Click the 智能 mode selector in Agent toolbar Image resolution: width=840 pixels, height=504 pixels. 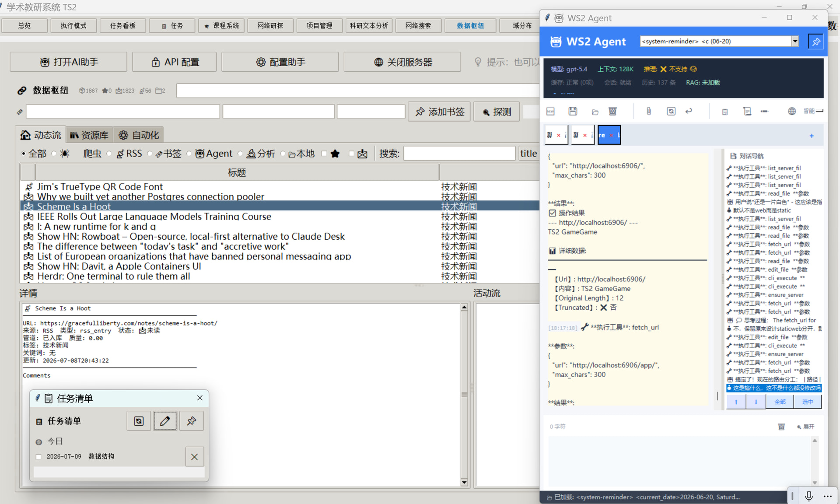pos(813,111)
